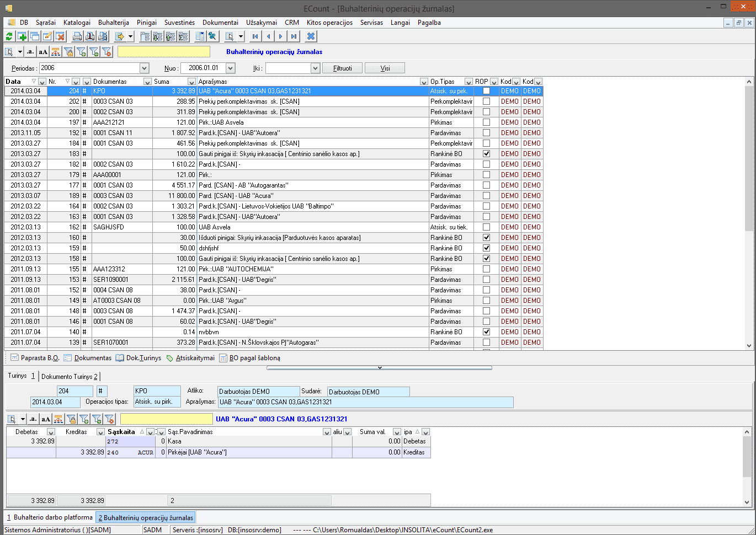Click the green refresh icon in toolbar

(x=9, y=36)
